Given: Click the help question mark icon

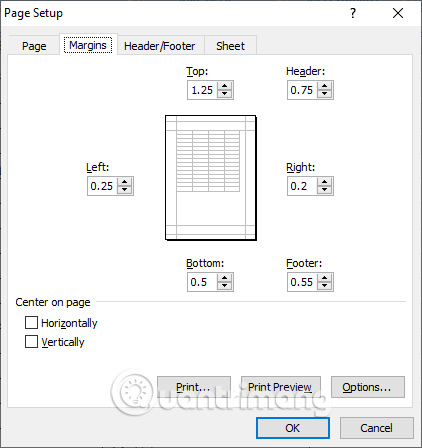Looking at the screenshot, I should [x=353, y=13].
